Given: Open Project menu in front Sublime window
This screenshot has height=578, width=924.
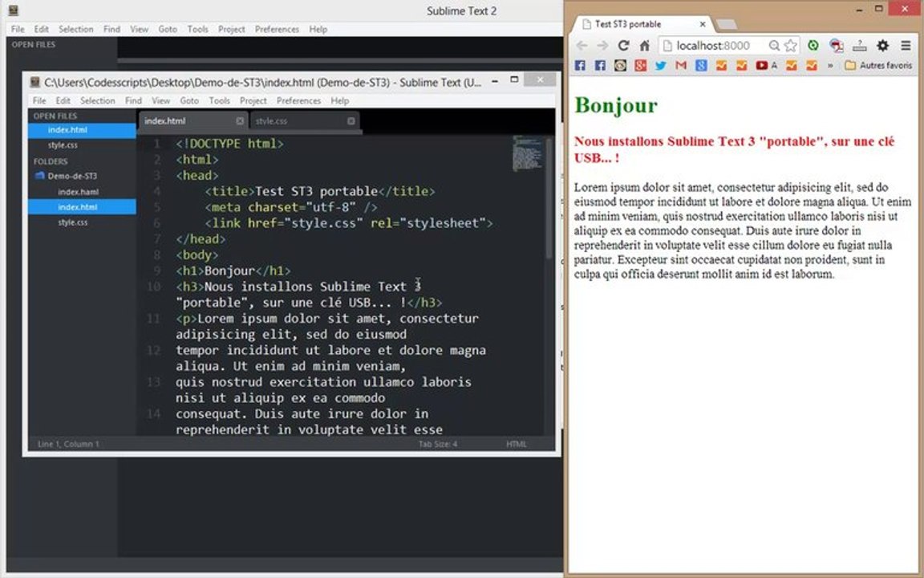Looking at the screenshot, I should (253, 101).
